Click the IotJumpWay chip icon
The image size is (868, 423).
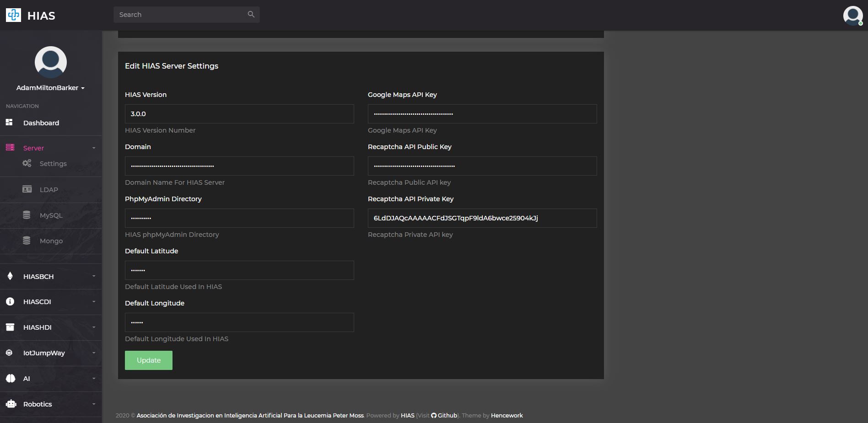(x=9, y=353)
